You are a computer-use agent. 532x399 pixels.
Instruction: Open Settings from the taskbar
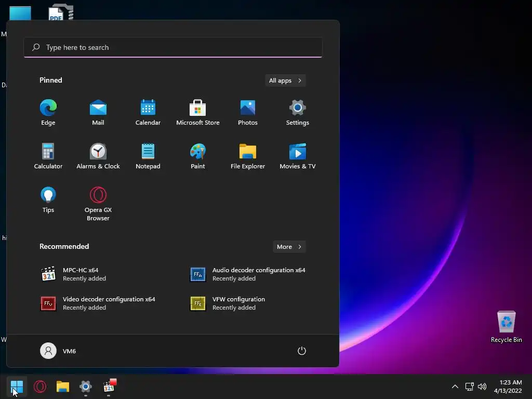(x=86, y=387)
